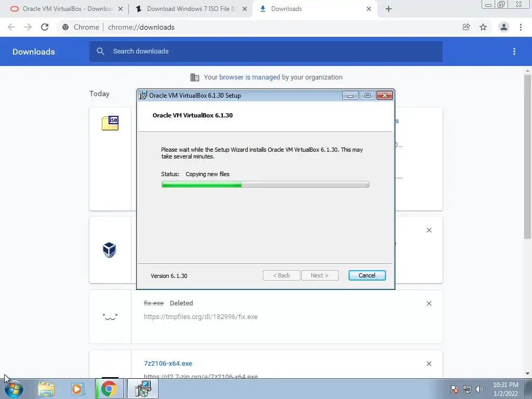This screenshot has width=532, height=399.
Task: Click the installation progress bar
Action: click(x=265, y=184)
